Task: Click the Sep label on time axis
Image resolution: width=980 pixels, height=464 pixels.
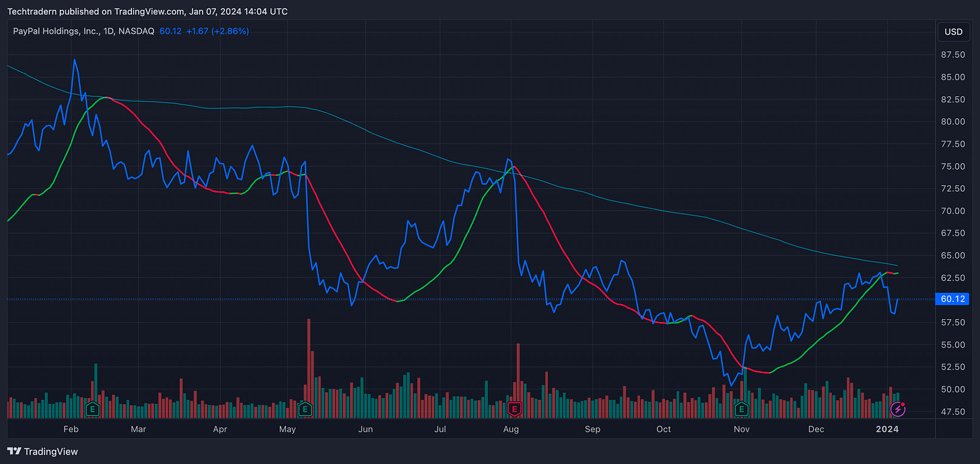Action: (x=592, y=428)
